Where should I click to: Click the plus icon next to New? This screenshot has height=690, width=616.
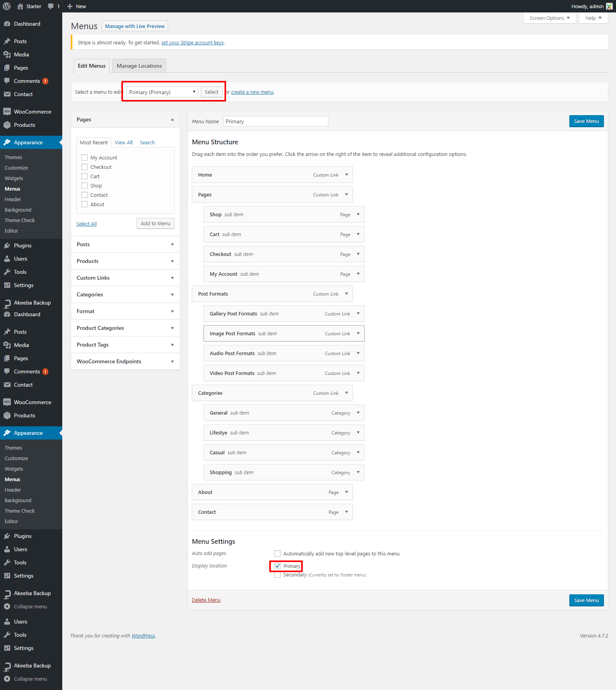[x=70, y=6]
